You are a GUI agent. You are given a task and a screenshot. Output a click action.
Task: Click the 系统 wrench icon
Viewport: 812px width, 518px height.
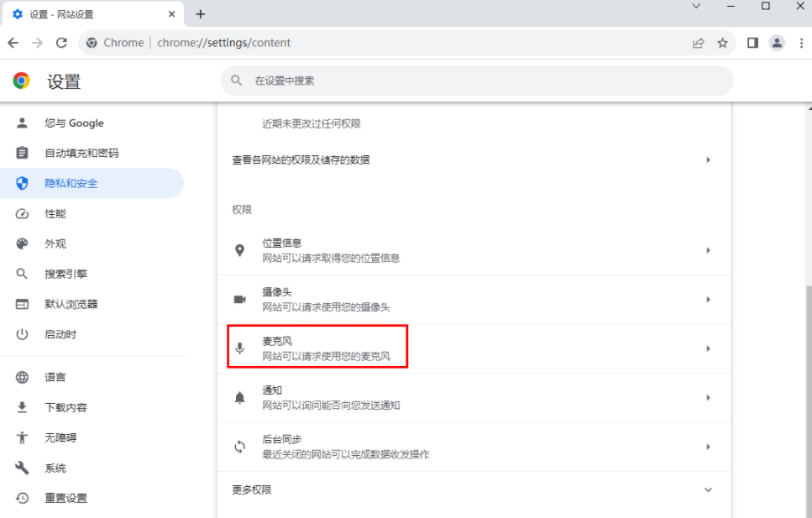[22, 468]
